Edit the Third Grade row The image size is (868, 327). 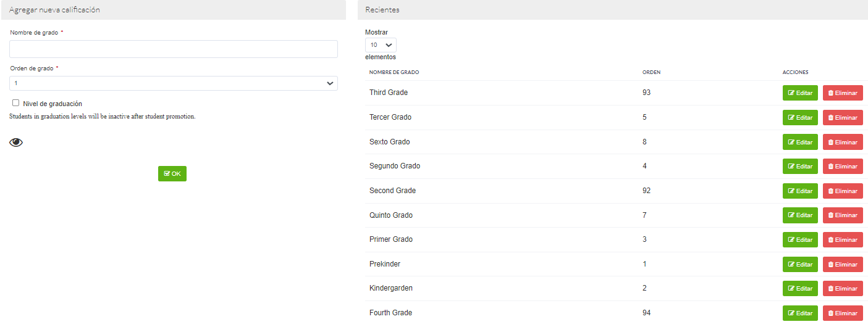click(800, 93)
